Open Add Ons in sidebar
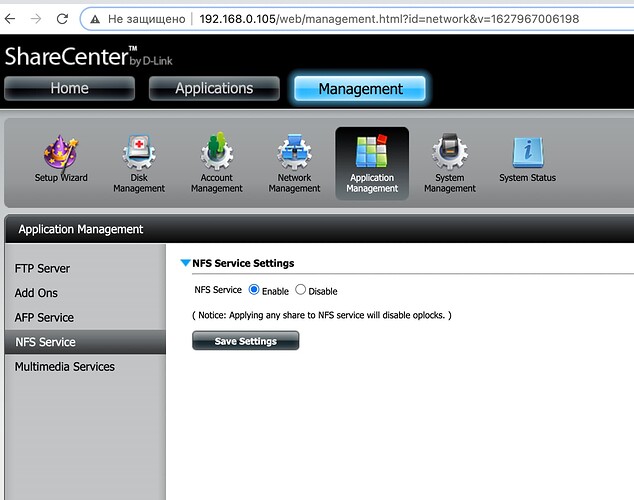 36,293
